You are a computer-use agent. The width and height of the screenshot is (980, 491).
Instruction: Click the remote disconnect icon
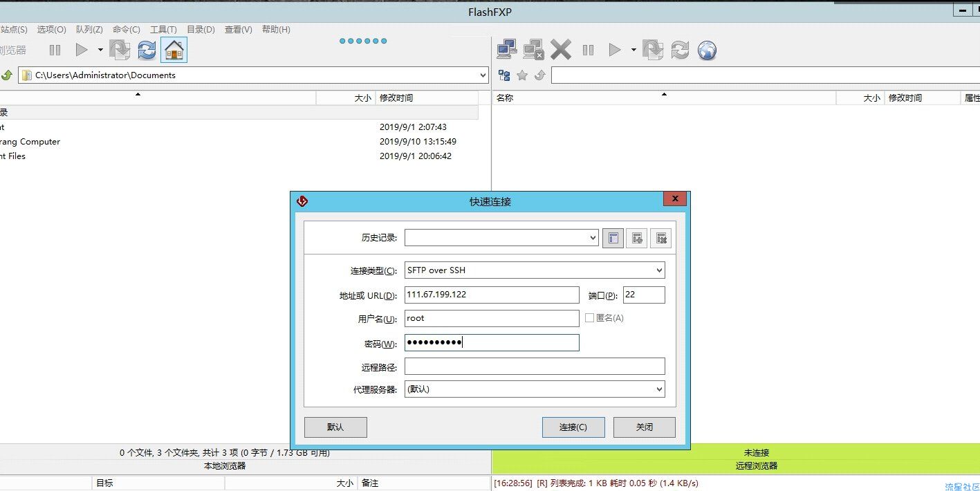[x=534, y=50]
